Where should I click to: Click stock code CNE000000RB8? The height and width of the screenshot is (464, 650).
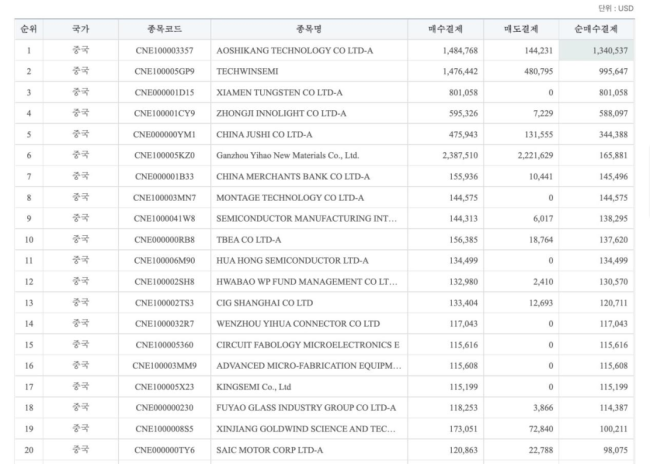pyautogui.click(x=164, y=240)
